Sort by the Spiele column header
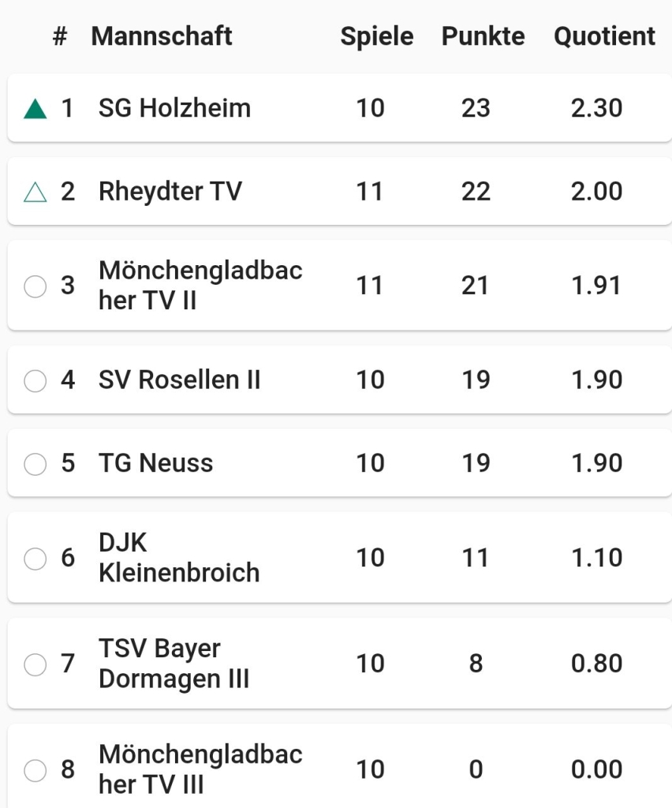 (x=377, y=36)
